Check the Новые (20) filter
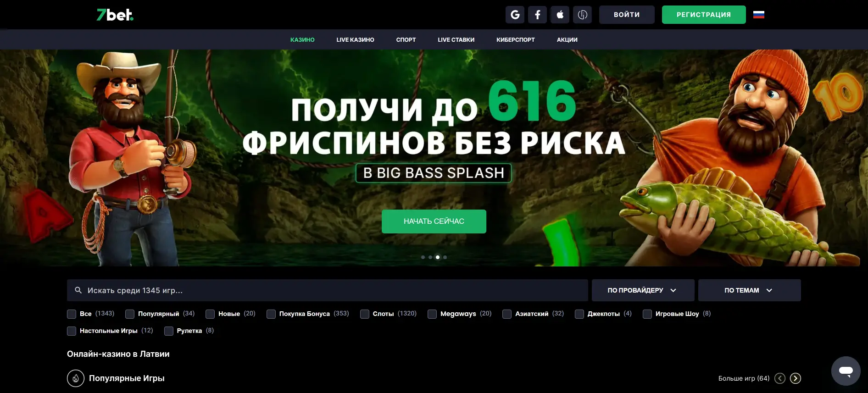The height and width of the screenshot is (393, 868). [x=210, y=314]
